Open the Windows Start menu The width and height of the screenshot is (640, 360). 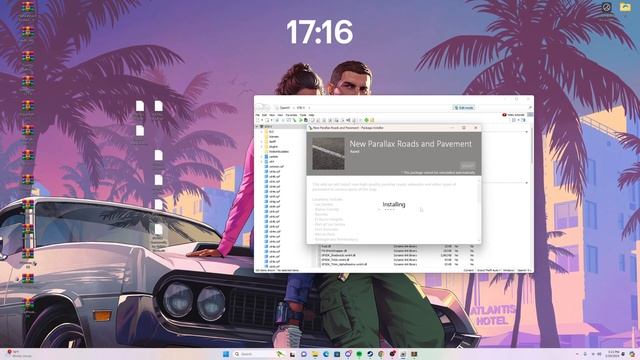226,354
